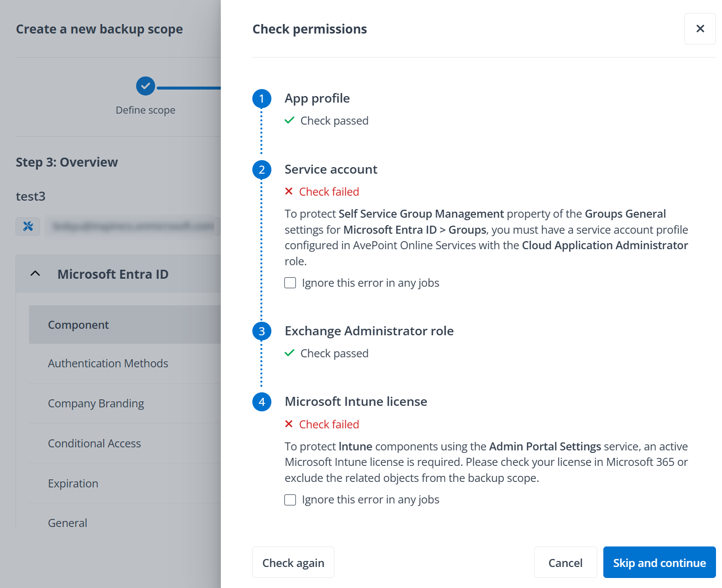This screenshot has width=722, height=588.
Task: Select Component in the Entra ID sidebar
Action: (x=78, y=324)
